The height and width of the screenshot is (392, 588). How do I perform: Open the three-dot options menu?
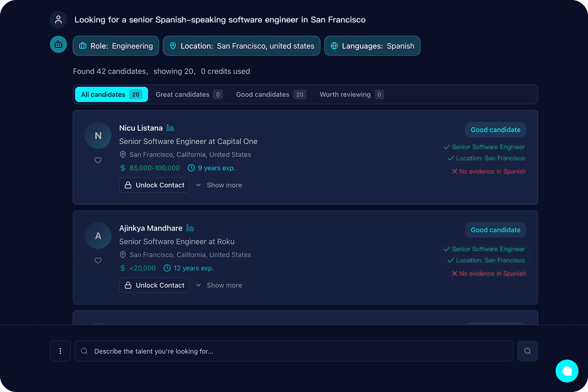60,351
